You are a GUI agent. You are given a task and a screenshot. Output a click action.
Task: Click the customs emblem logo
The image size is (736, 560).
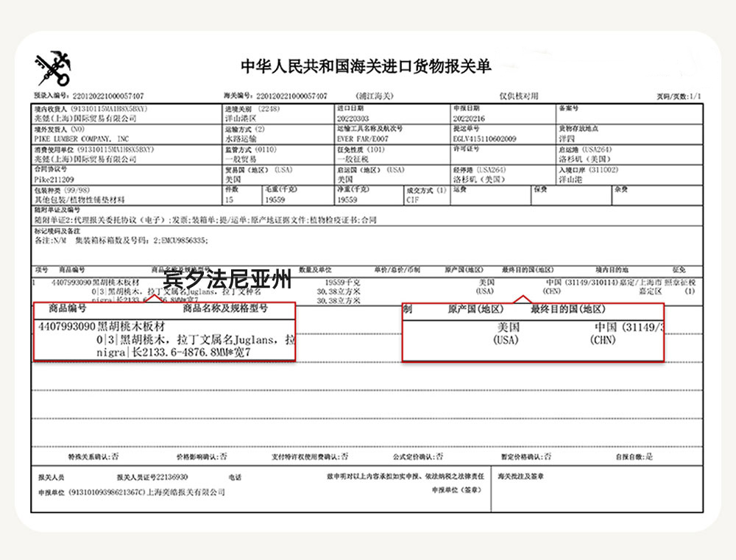click(x=53, y=68)
